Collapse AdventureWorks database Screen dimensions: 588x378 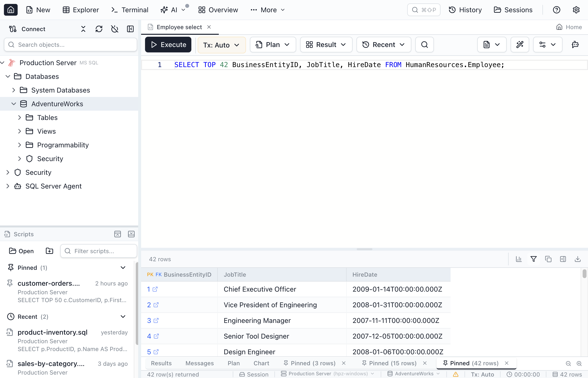[14, 104]
